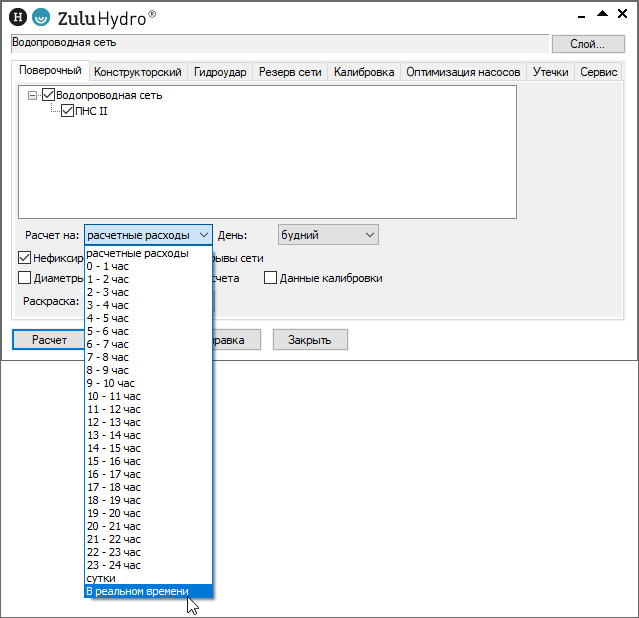Image resolution: width=639 pixels, height=618 pixels.
Task: Enable the Диаметры checkbox
Action: coord(25,278)
